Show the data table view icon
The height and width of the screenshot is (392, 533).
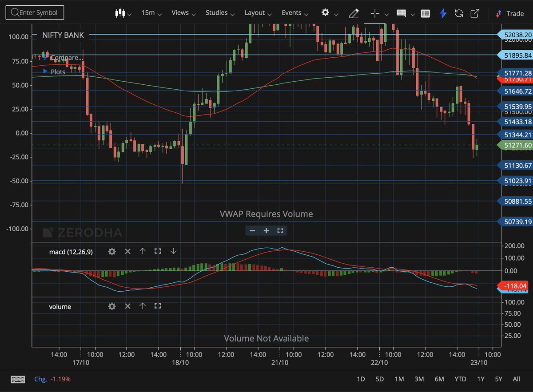pos(425,13)
